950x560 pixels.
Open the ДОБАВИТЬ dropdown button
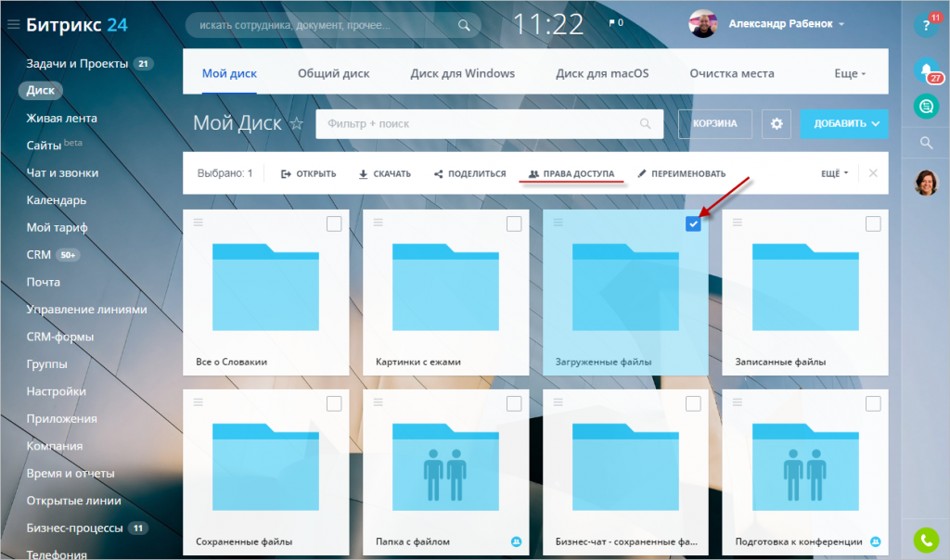[844, 123]
